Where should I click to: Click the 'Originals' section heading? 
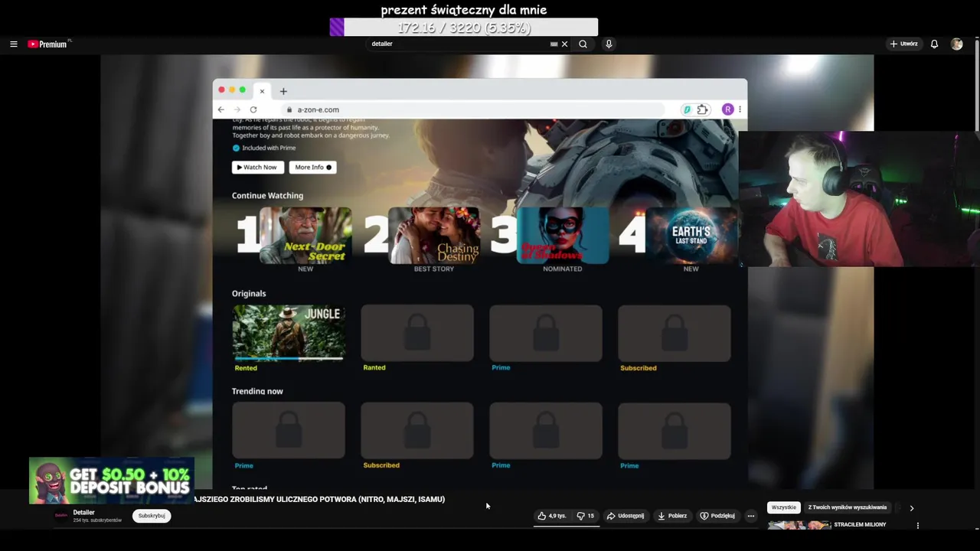coord(249,293)
